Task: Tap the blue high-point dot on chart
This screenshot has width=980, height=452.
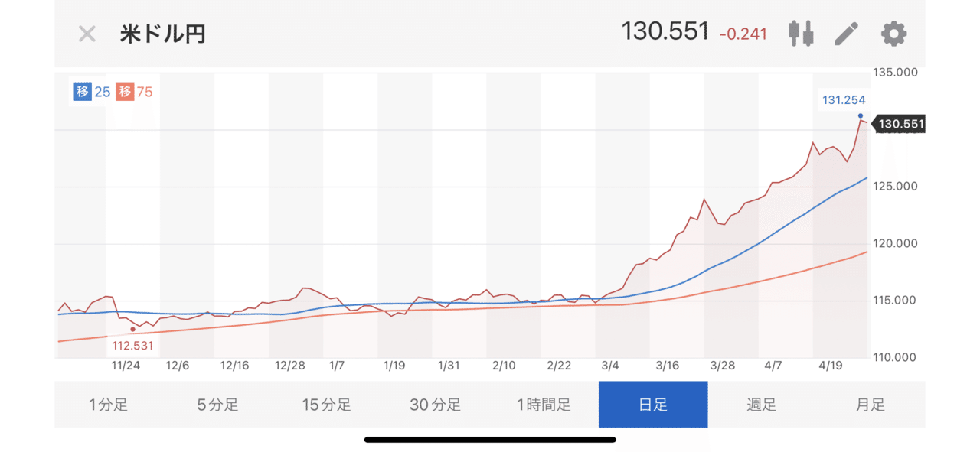Action: (861, 115)
